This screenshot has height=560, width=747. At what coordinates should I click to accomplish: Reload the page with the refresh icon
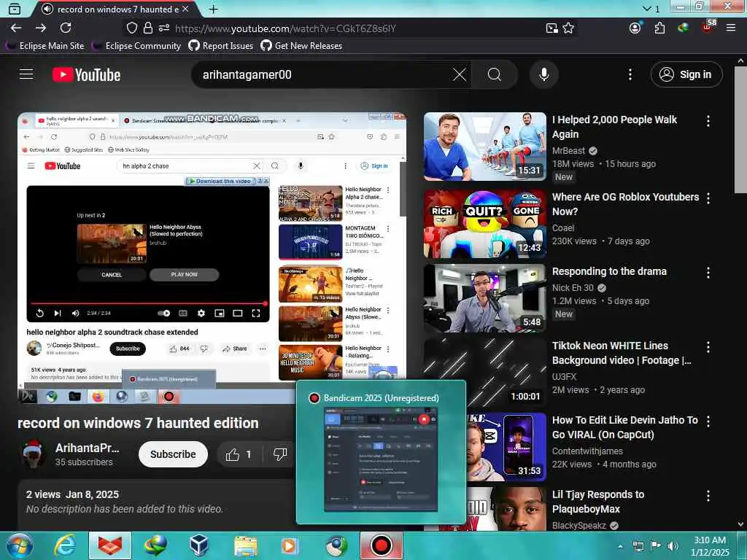(x=66, y=28)
